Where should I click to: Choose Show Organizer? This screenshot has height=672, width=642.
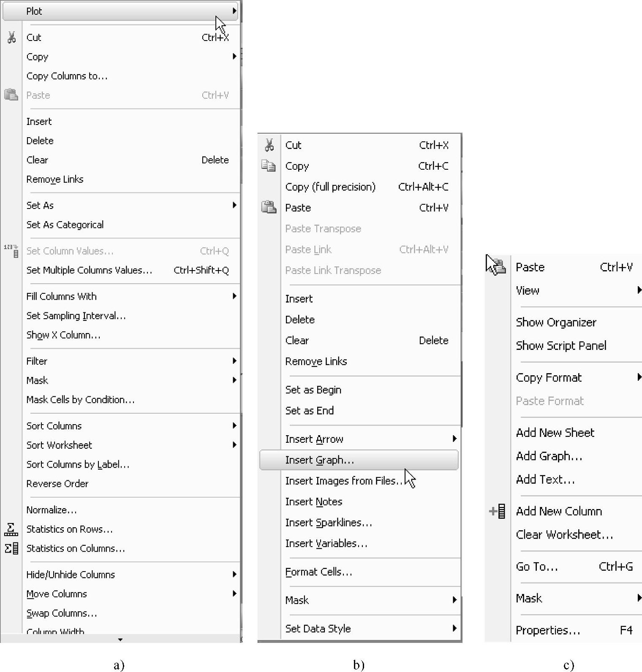coord(556,322)
